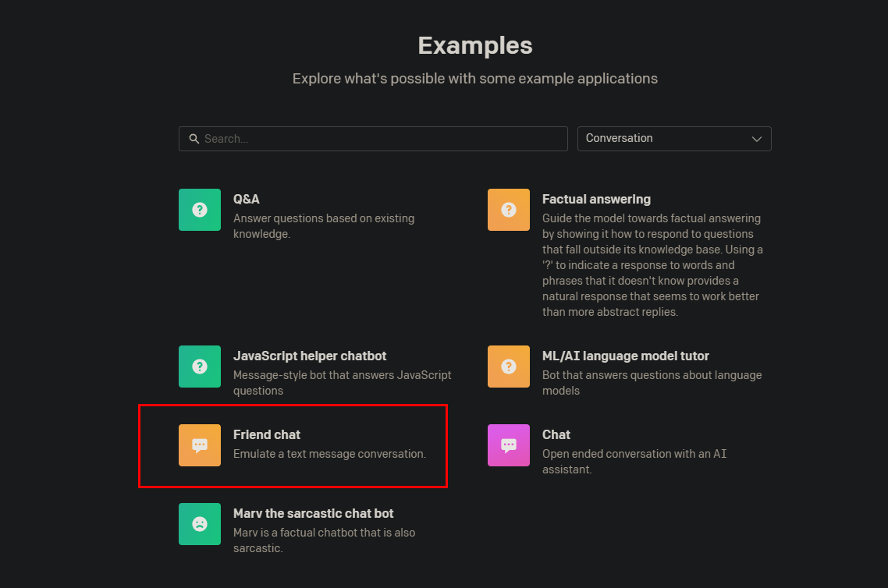The height and width of the screenshot is (588, 888).
Task: Click the magenta Chat bubble icon
Action: [508, 445]
